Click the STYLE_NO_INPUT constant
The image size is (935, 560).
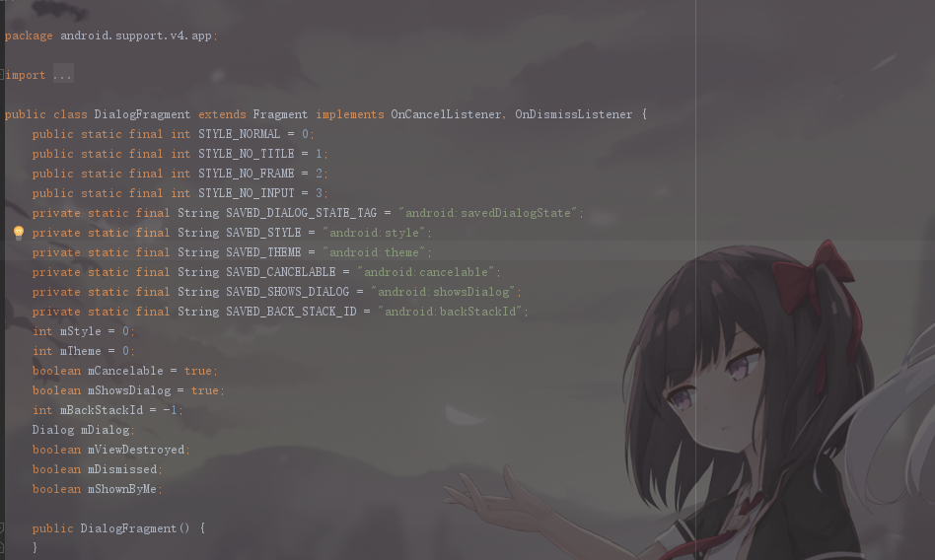point(247,193)
